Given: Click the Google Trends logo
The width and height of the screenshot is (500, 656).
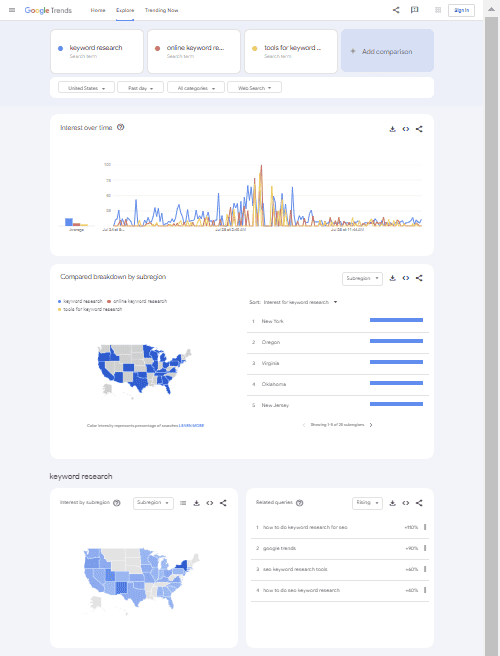Looking at the screenshot, I should [x=48, y=10].
